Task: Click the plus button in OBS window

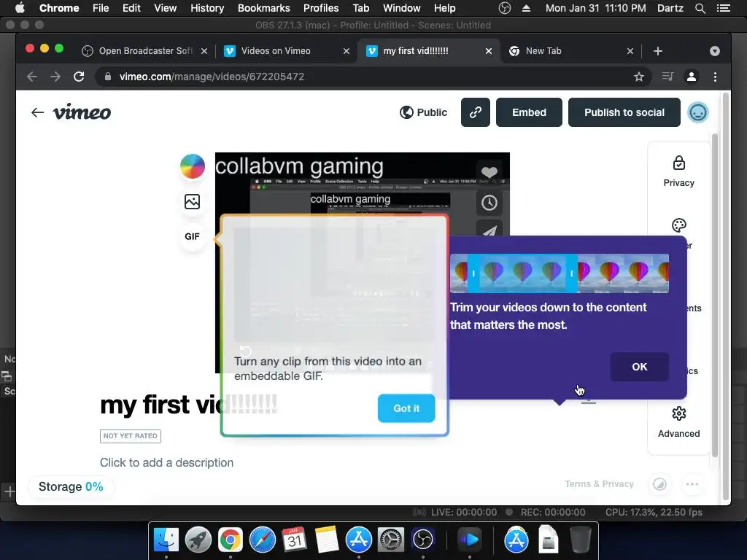Action: tap(9, 491)
